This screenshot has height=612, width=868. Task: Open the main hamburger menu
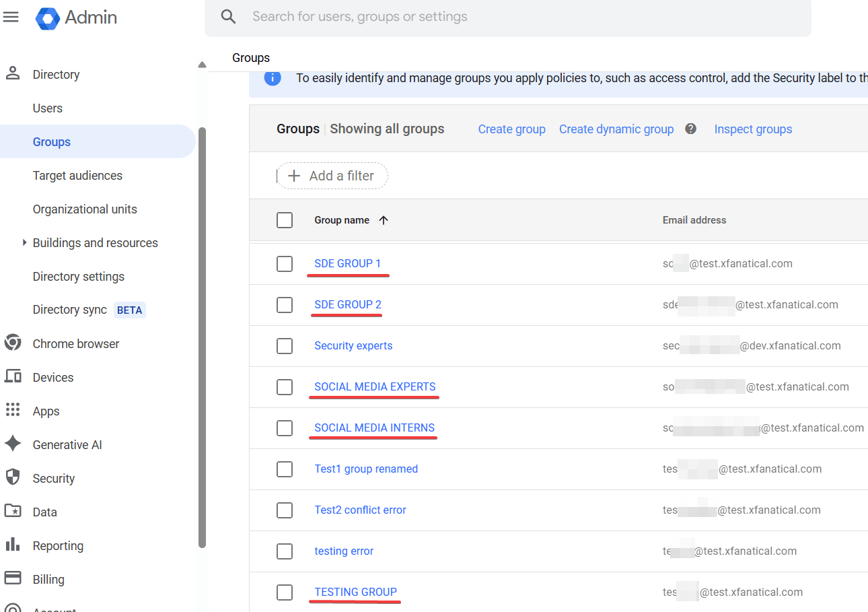click(x=11, y=17)
